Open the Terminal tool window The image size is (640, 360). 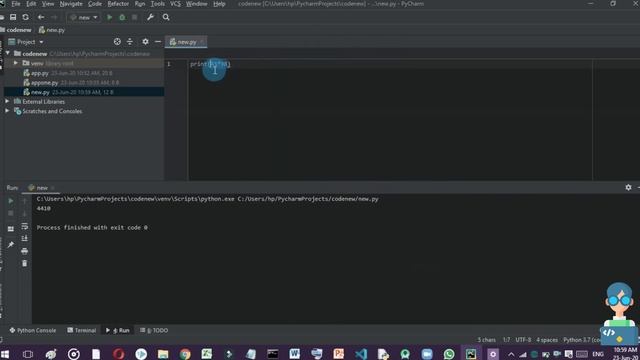[82, 330]
